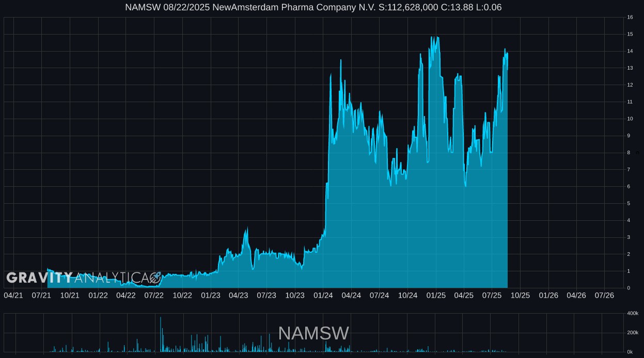Select the 07/25 date axis label

pyautogui.click(x=492, y=296)
